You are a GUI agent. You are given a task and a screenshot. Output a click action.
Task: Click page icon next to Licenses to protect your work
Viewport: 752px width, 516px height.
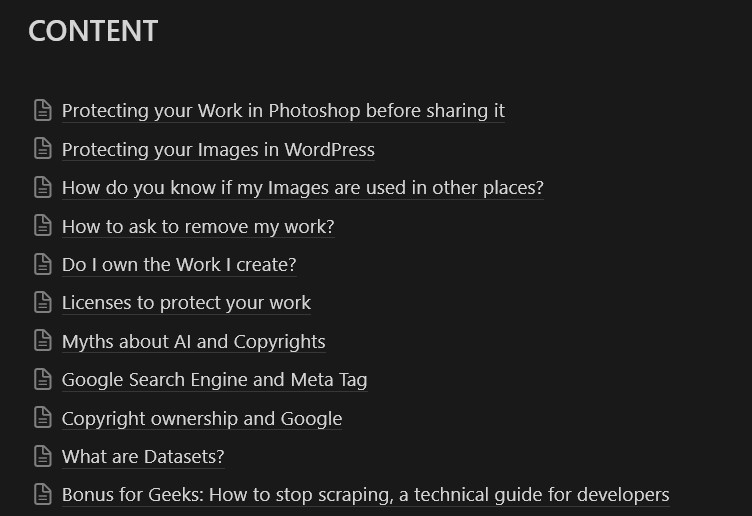coord(42,302)
